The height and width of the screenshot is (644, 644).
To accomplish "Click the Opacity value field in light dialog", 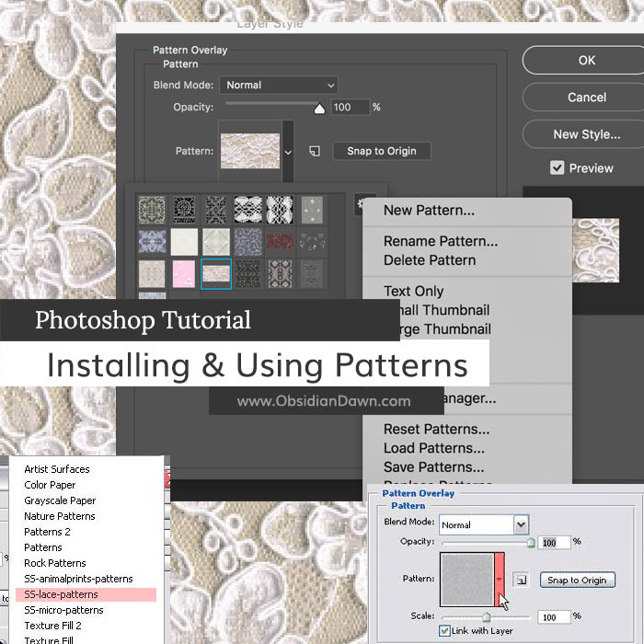I will [555, 543].
